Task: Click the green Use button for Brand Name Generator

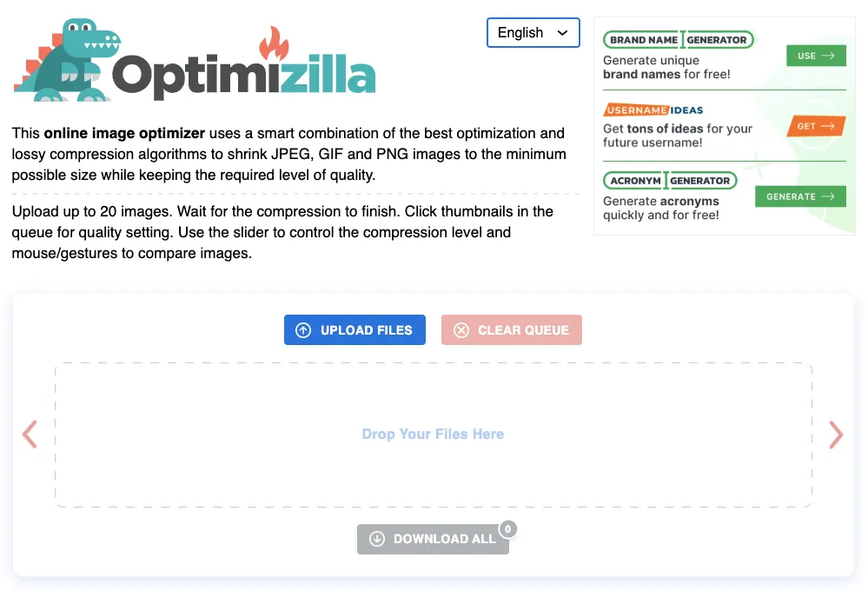Action: pos(816,56)
